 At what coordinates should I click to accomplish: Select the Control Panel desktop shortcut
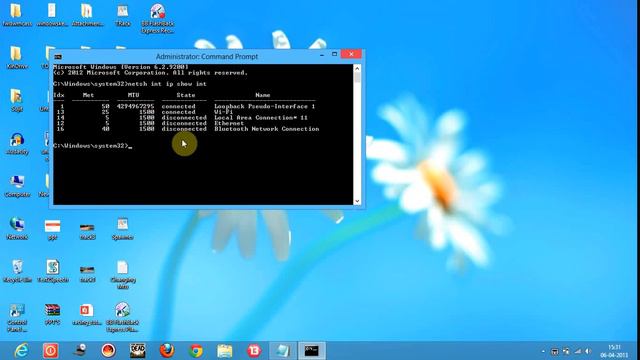17,317
